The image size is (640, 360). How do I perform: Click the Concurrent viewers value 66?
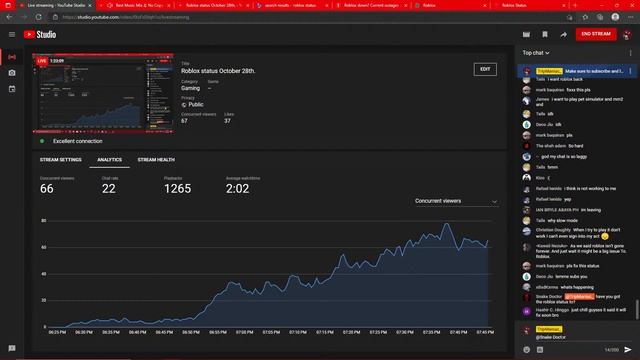[x=47, y=189]
